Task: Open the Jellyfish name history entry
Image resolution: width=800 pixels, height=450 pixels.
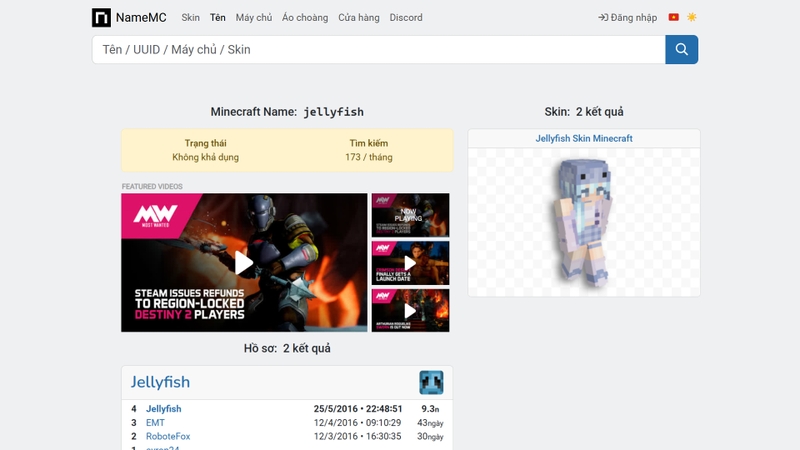Action: click(163, 409)
